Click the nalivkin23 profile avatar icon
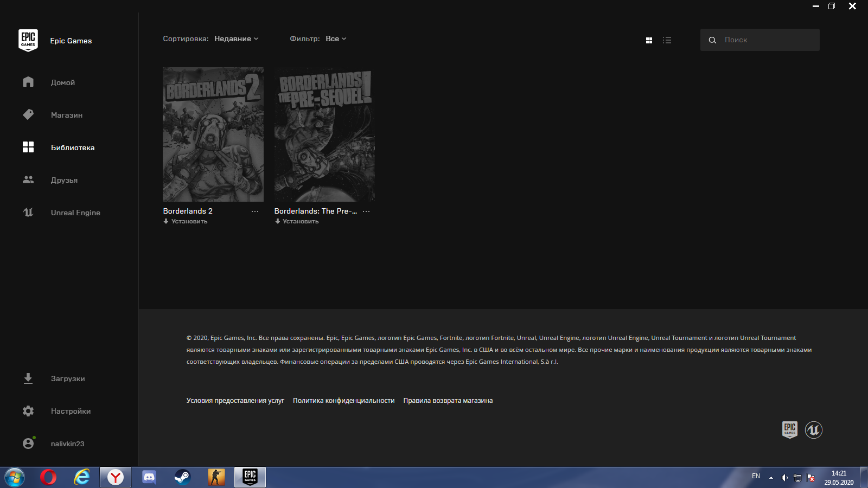The height and width of the screenshot is (488, 868). click(x=28, y=443)
